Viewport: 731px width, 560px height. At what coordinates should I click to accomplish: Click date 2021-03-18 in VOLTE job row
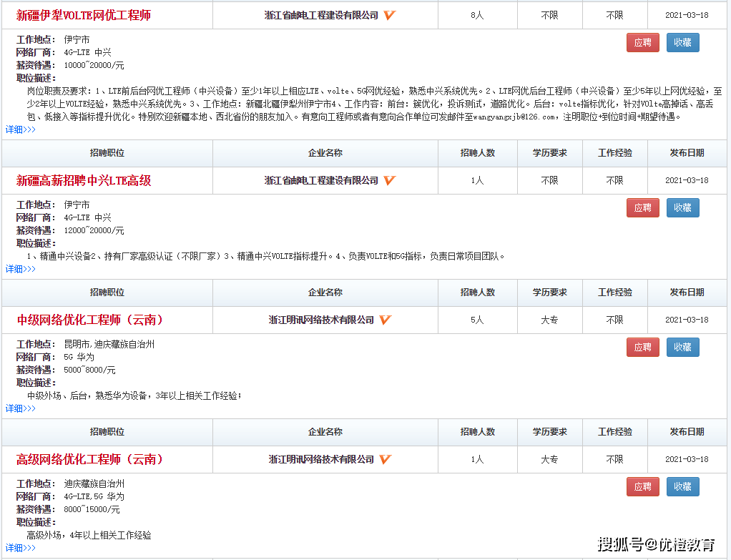click(687, 16)
